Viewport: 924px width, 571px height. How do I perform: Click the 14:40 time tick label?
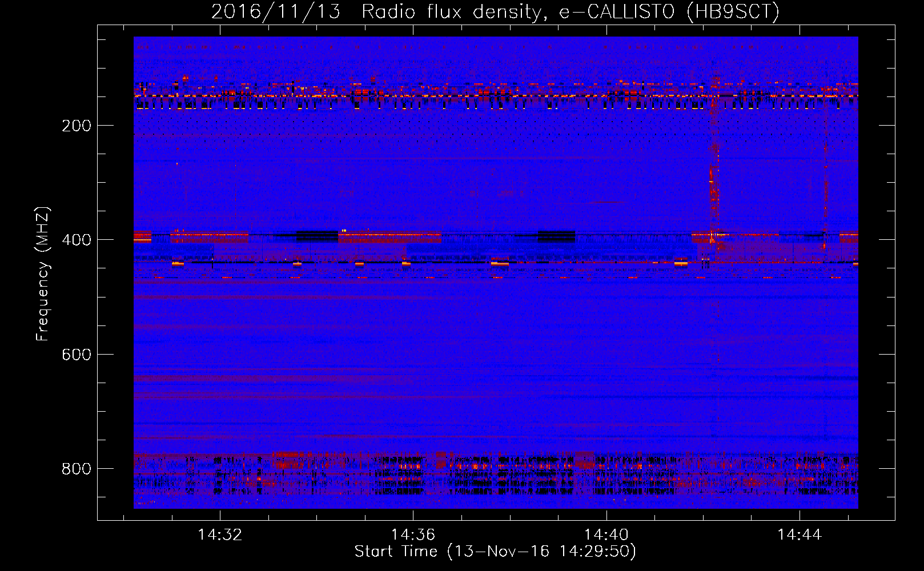click(606, 535)
